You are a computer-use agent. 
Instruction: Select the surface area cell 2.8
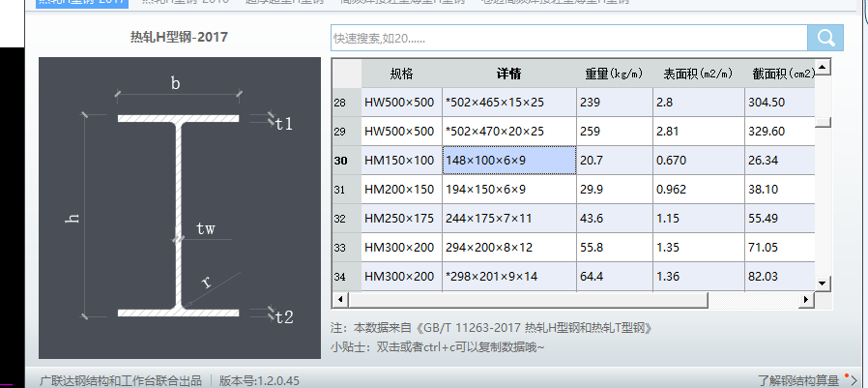(x=699, y=103)
